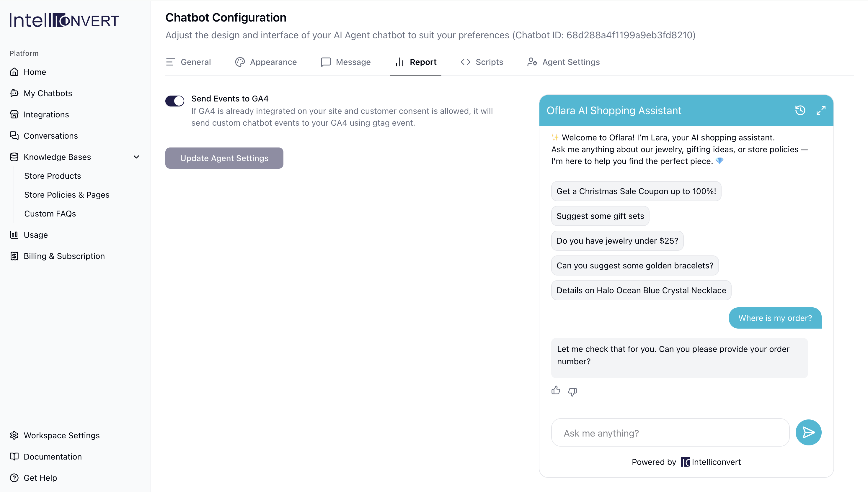The height and width of the screenshot is (492, 868).
Task: Open chat history icon in assistant header
Action: tap(800, 110)
